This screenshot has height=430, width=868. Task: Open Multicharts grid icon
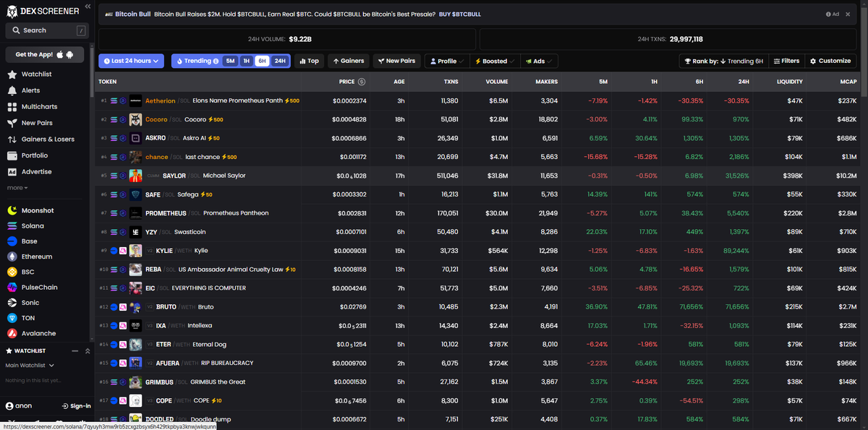[12, 107]
